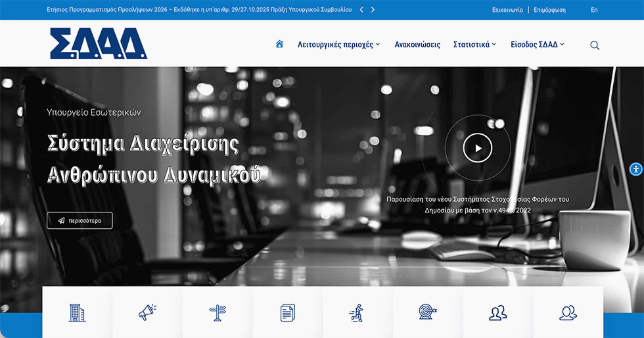The height and width of the screenshot is (338, 644).
Task: Click the Επικοινωνία link in top bar
Action: tap(507, 10)
